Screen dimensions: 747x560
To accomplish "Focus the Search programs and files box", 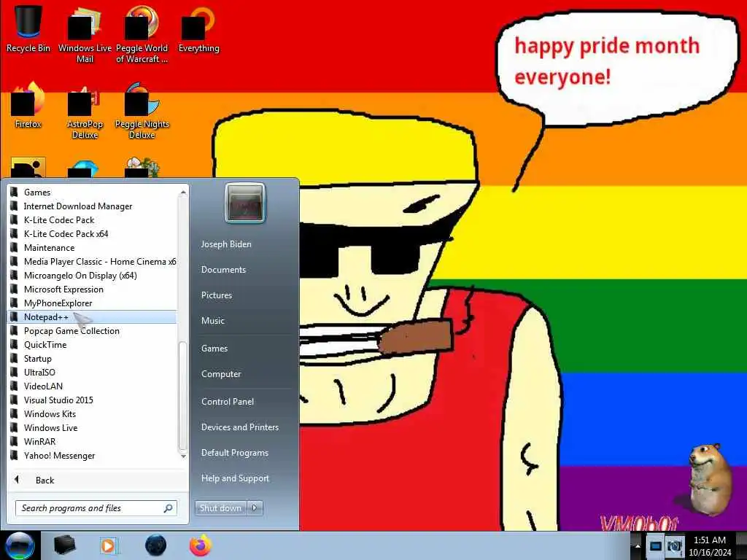I will coord(96,508).
